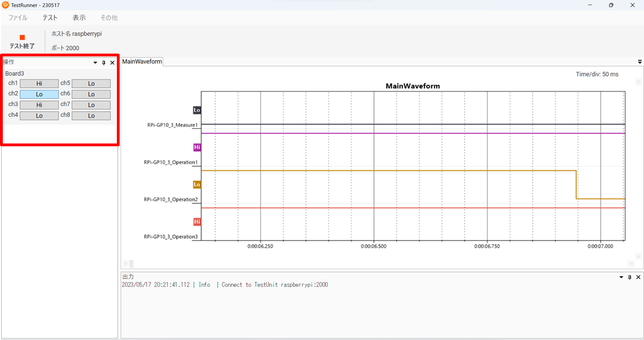
Task: Toggle ch7 Lo button
Action: 91,105
